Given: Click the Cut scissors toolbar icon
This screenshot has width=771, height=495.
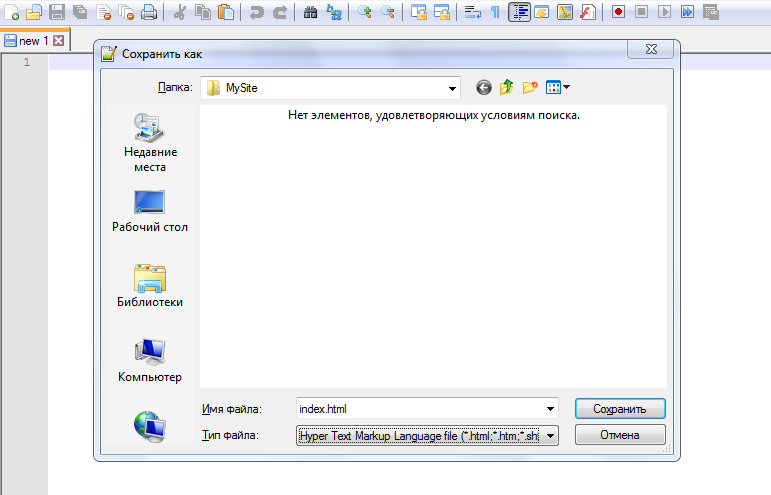Looking at the screenshot, I should coord(180,11).
